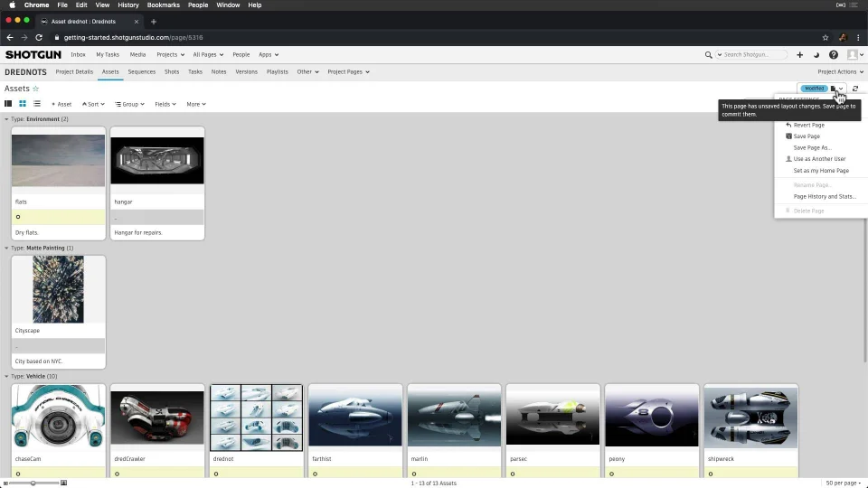868x488 pixels.
Task: Collapse the Type: Environment group
Action: 7,119
